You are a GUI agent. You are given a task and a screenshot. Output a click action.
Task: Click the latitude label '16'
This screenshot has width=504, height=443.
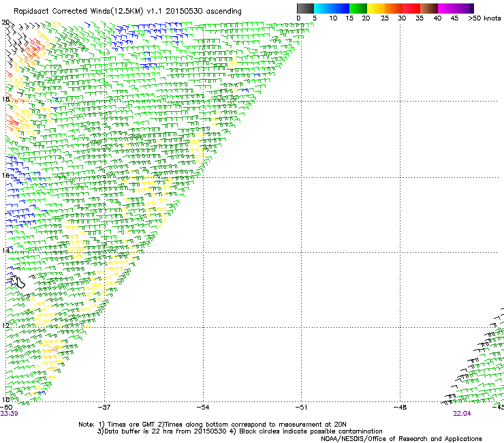point(5,175)
